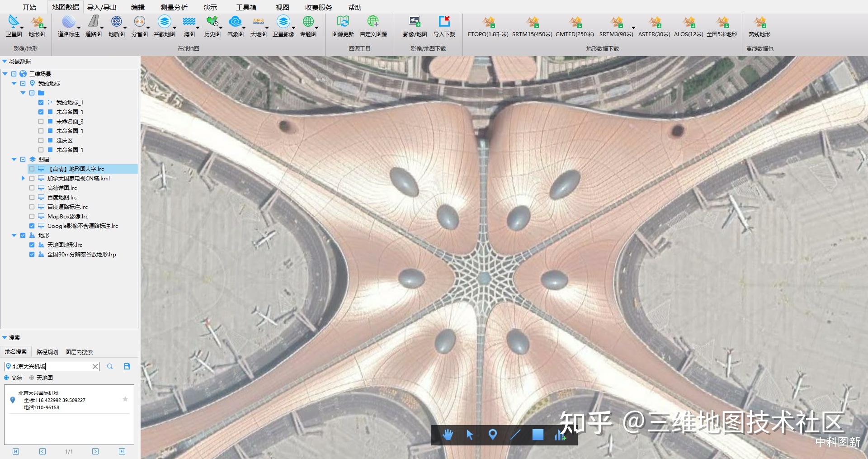Image resolution: width=868 pixels, height=459 pixels.
Task: Uncheck the 我的地标_1 checkbox
Action: pyautogui.click(x=41, y=103)
